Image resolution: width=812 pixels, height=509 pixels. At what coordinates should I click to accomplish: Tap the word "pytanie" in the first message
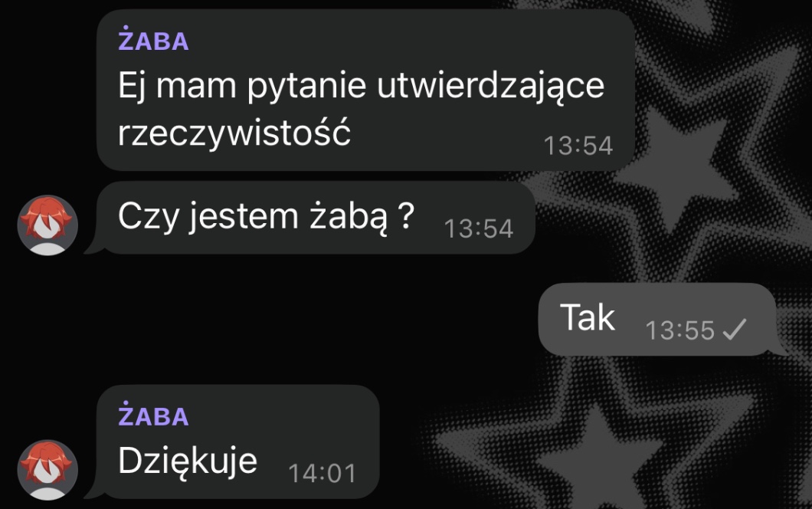[x=306, y=87]
